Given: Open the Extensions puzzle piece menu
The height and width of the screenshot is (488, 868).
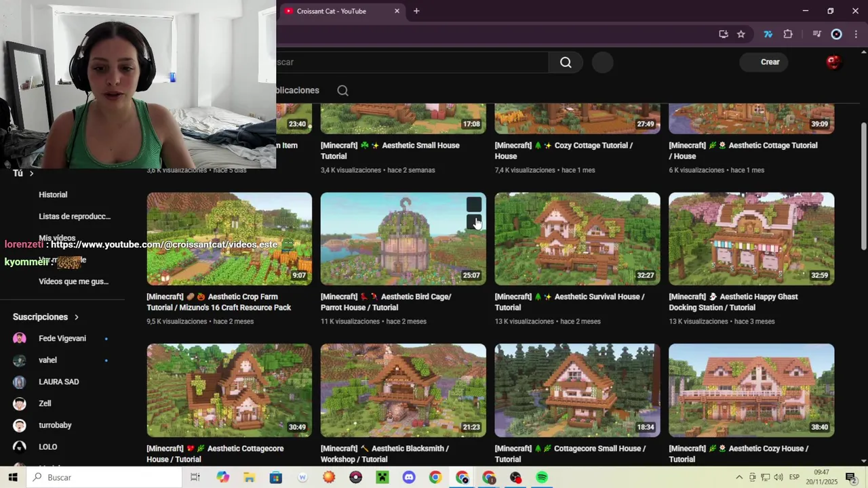Looking at the screenshot, I should pyautogui.click(x=788, y=35).
